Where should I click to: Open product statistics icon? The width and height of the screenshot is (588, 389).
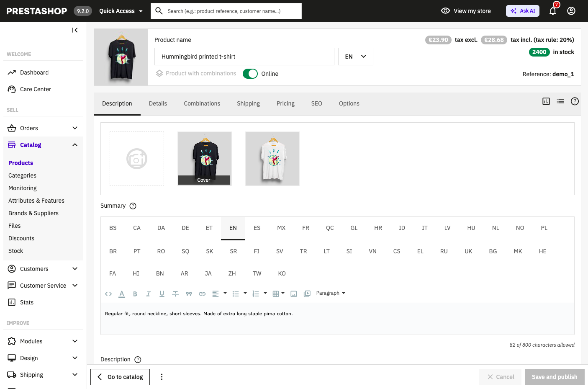546,101
